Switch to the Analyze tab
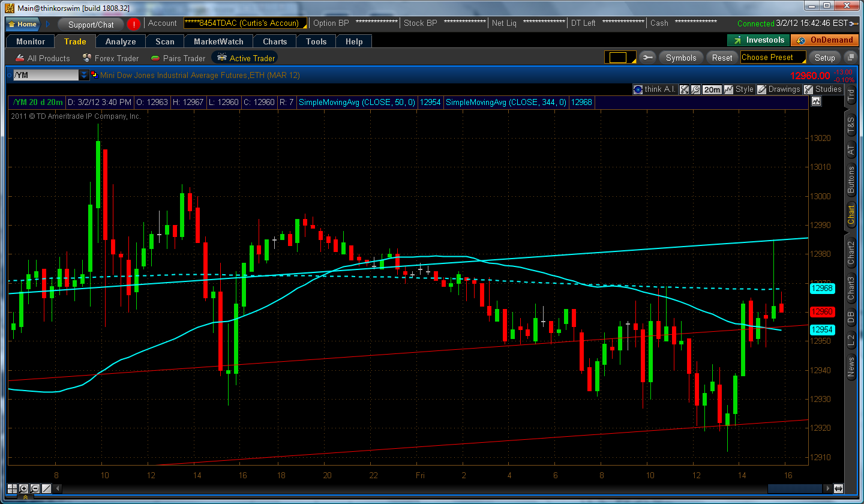864x504 pixels. point(121,41)
